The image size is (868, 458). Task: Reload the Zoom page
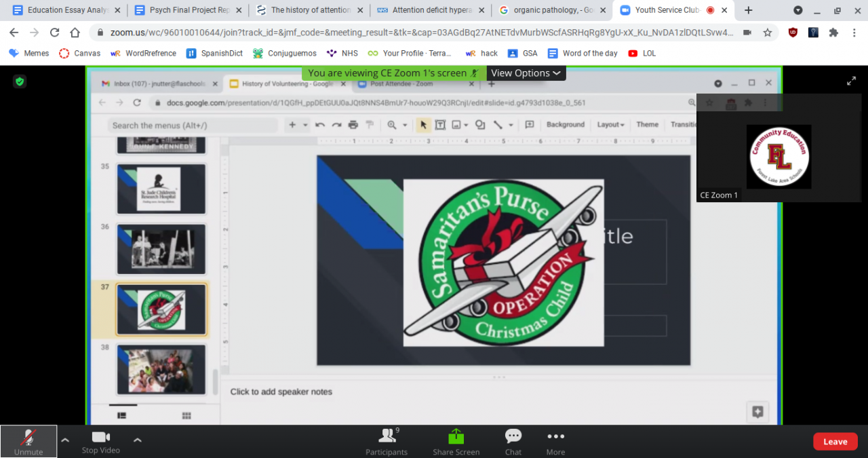click(55, 33)
